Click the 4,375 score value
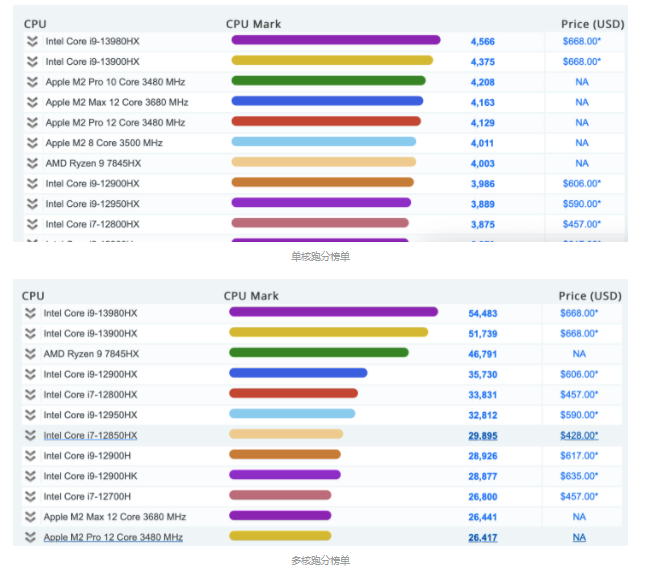 click(x=483, y=62)
